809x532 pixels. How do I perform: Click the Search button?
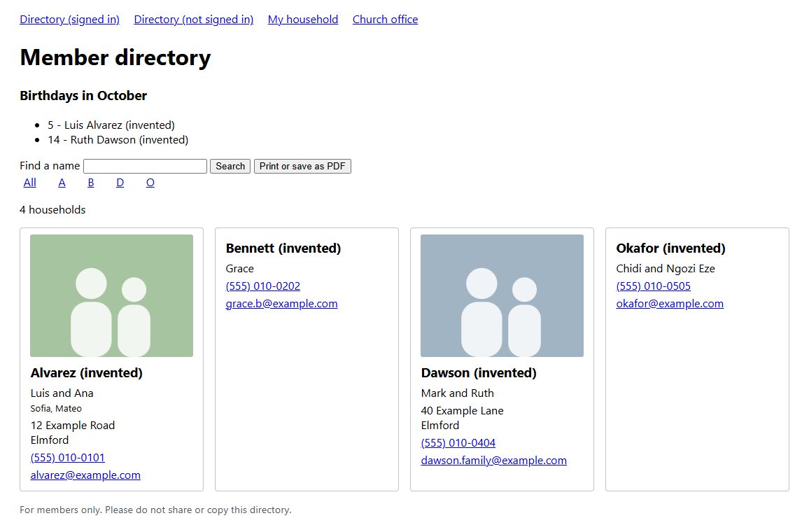coord(230,166)
